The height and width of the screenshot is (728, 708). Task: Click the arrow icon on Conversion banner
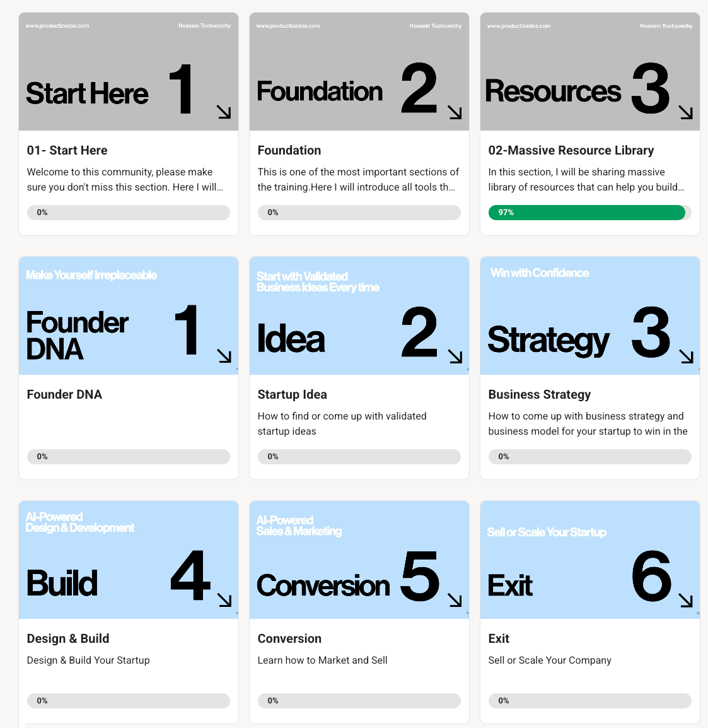(x=455, y=600)
